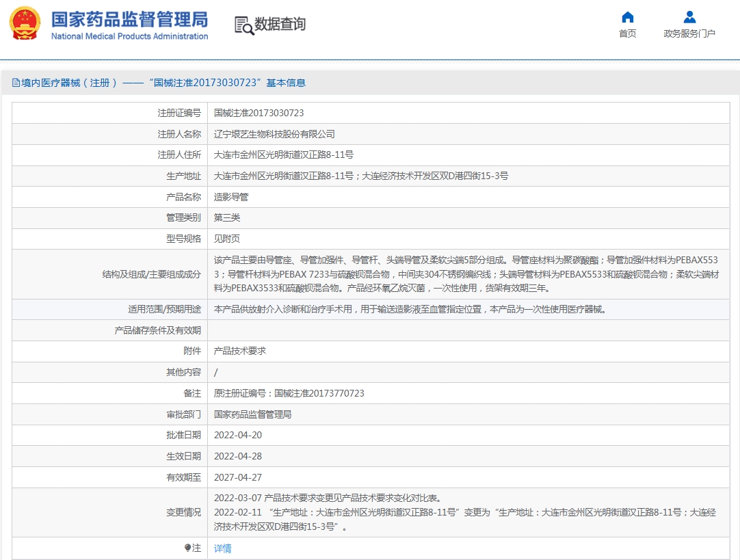The height and width of the screenshot is (560, 740).
Task: Select the product name 造影导管
Action: [x=231, y=197]
